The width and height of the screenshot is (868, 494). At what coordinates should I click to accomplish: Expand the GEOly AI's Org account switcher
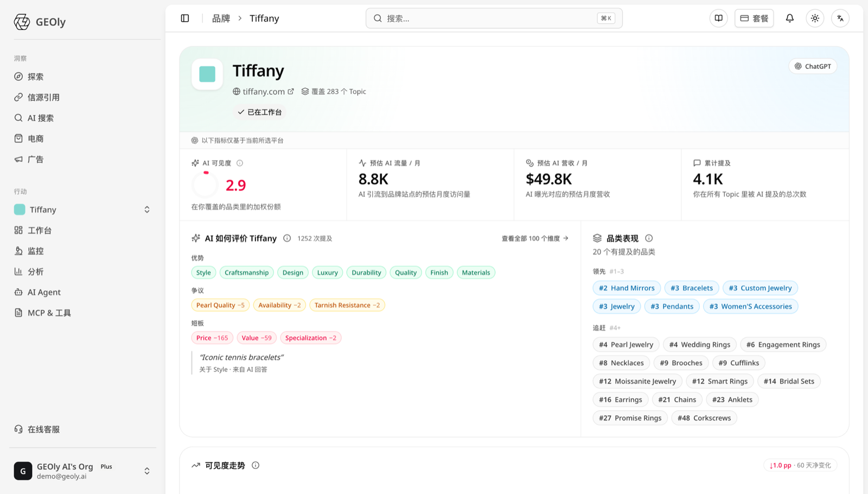(82, 471)
